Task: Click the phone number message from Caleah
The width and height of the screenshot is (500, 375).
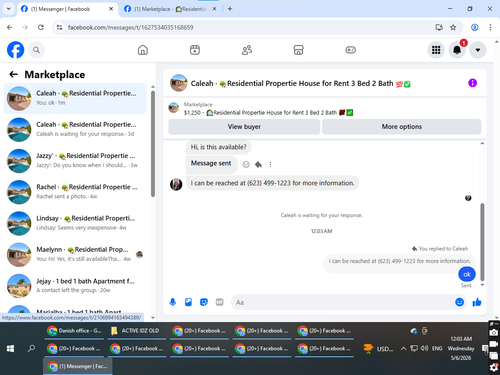Action: coord(272,183)
